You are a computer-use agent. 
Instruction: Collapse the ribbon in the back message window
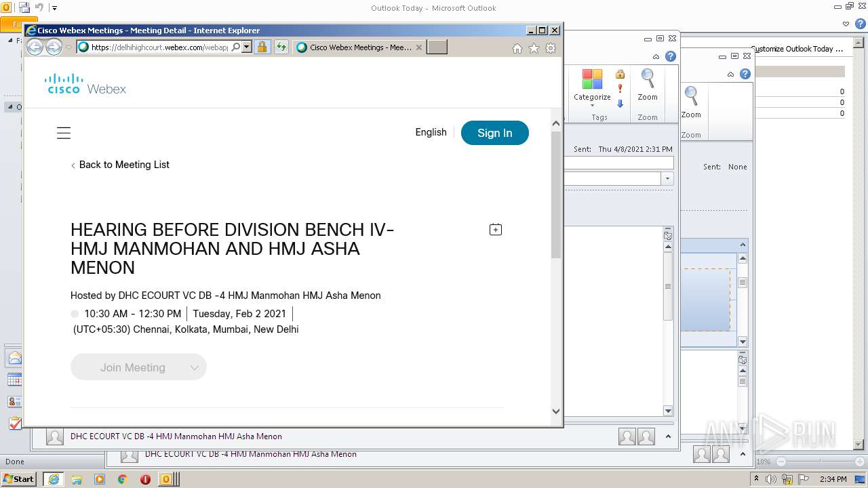click(x=730, y=75)
